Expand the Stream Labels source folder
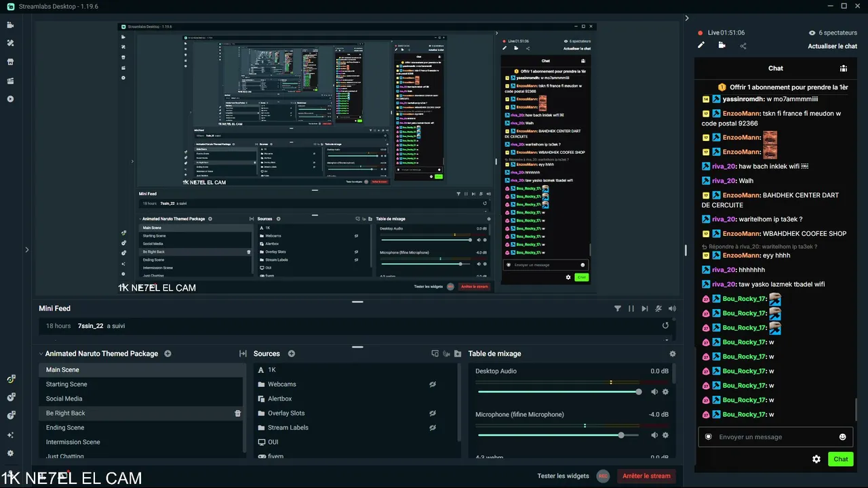 (x=262, y=428)
